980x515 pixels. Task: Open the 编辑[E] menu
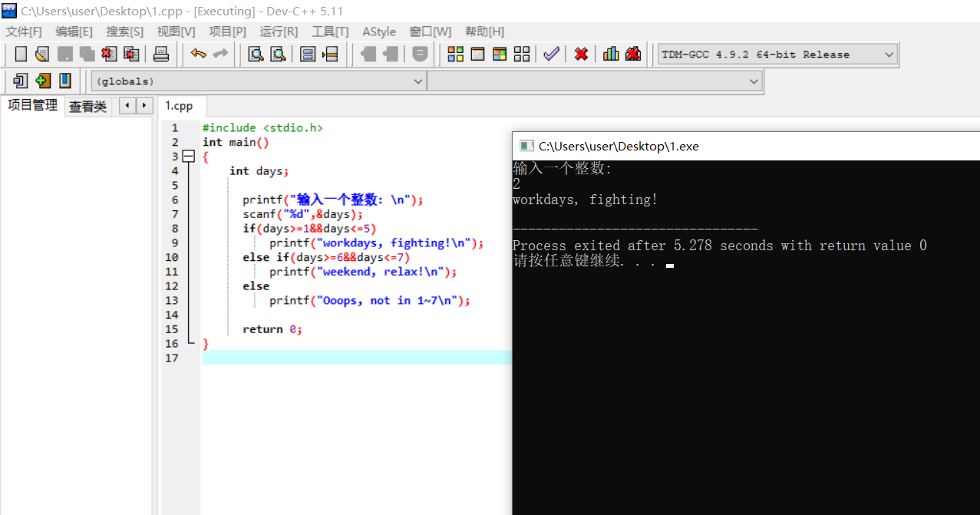[x=74, y=31]
